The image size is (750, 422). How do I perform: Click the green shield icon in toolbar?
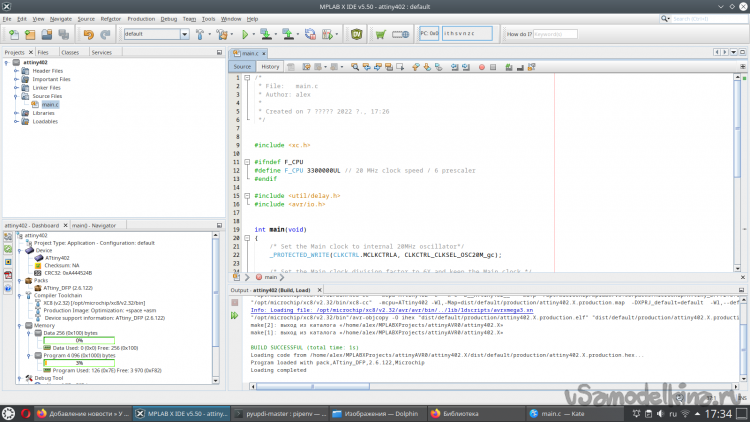[357, 34]
